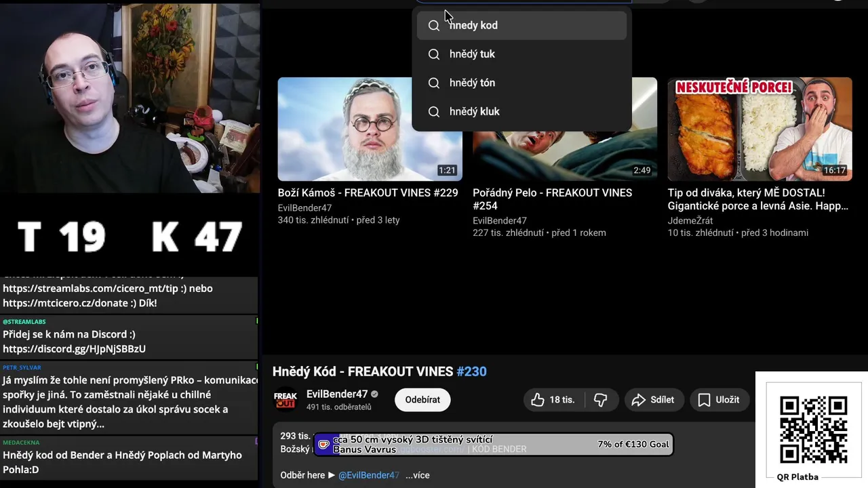This screenshot has width=868, height=488.
Task: Click the Uložit save button
Action: pos(719,400)
